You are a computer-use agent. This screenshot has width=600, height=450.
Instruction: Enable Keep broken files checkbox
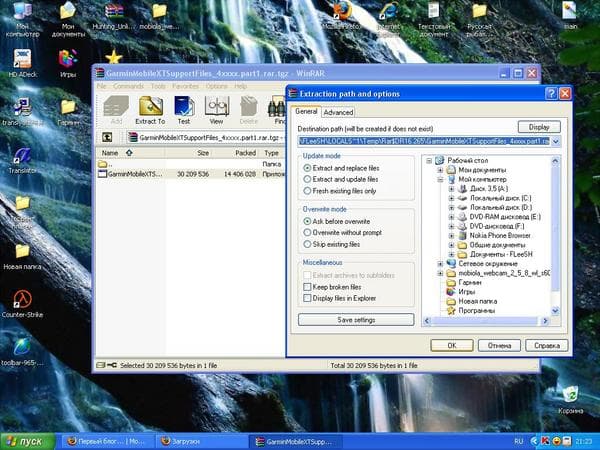(x=307, y=287)
